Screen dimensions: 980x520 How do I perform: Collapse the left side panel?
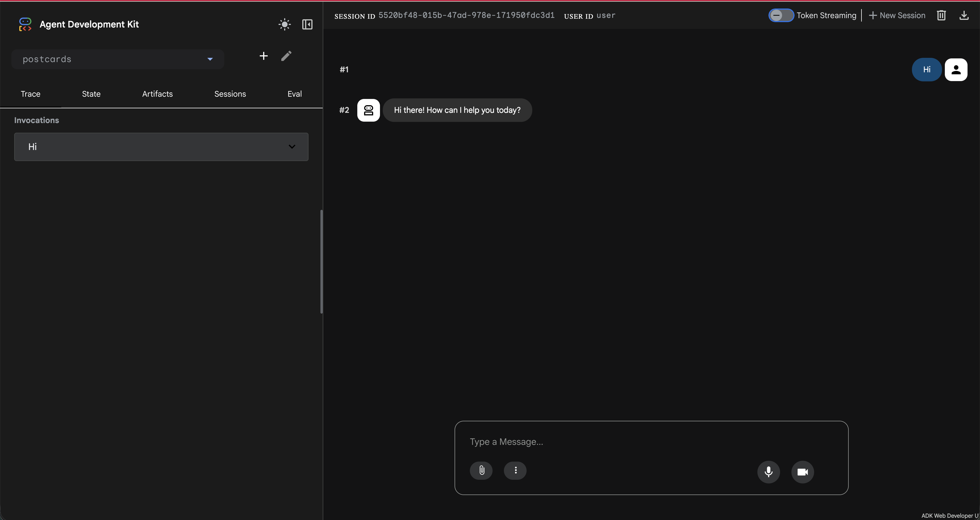pyautogui.click(x=307, y=24)
